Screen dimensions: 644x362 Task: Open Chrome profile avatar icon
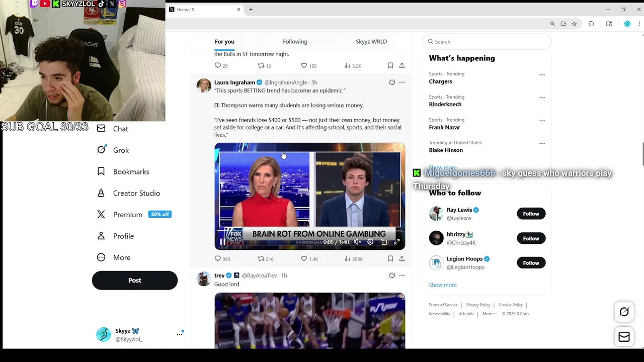pos(627,24)
